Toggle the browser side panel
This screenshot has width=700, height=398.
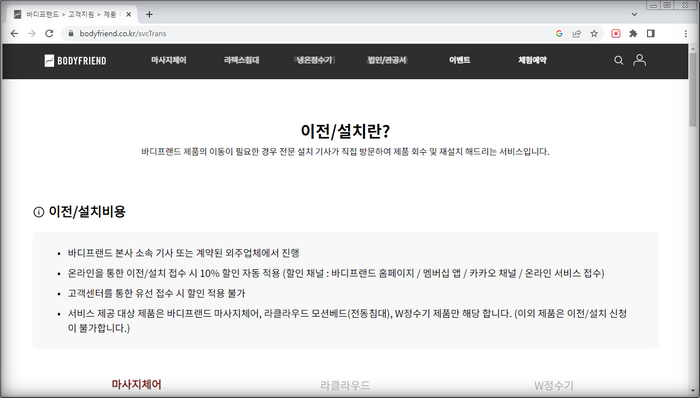coord(650,33)
